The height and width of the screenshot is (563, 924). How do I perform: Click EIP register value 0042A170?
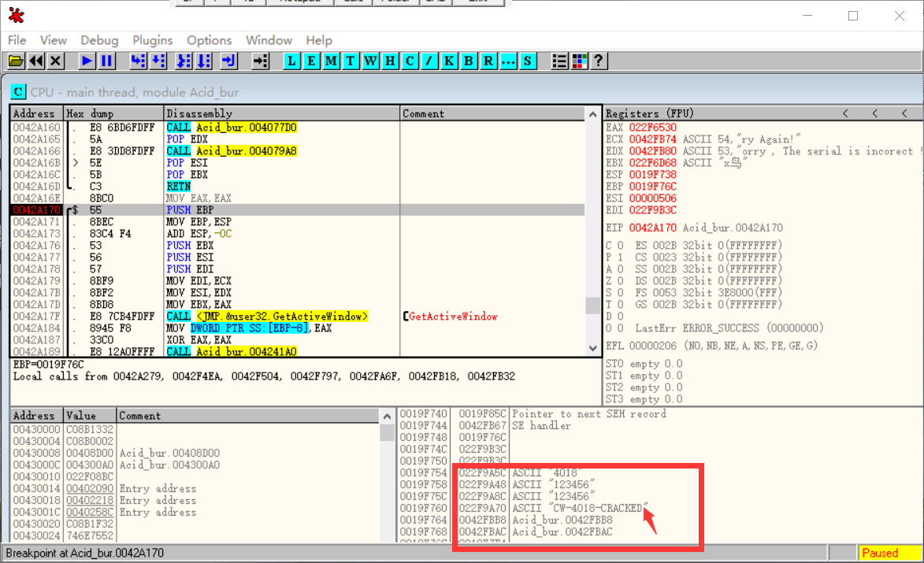[652, 228]
